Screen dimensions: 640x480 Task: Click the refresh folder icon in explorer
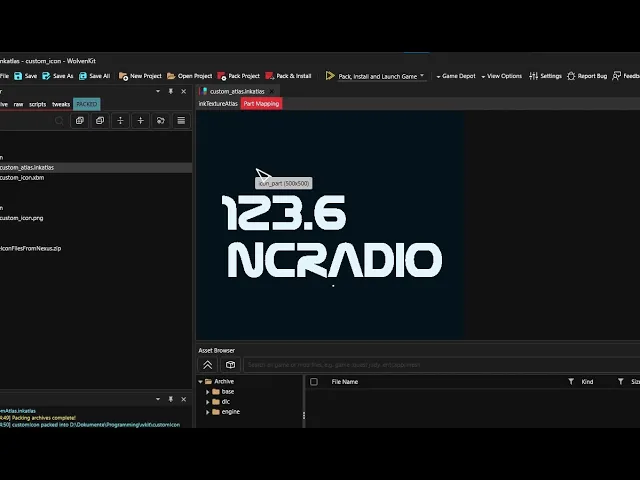point(161,120)
